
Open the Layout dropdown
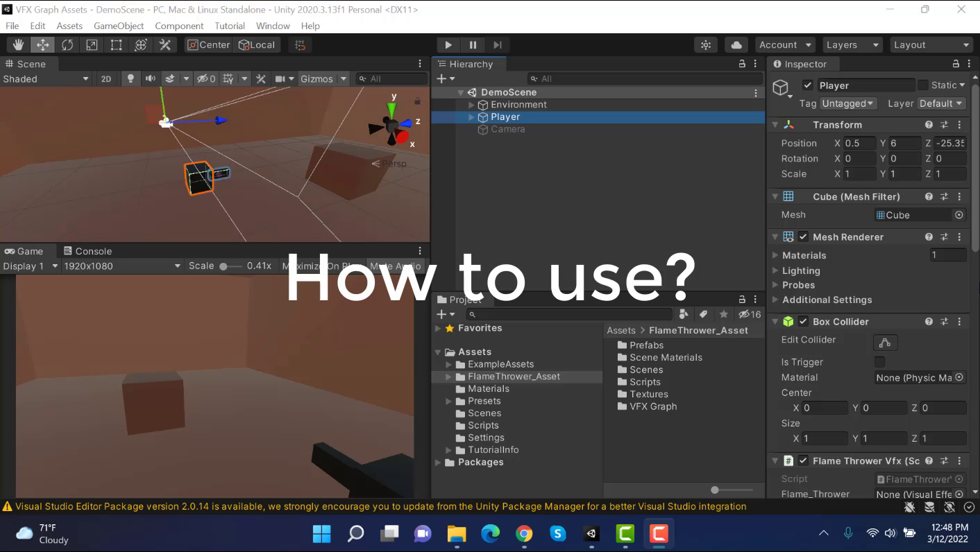click(931, 45)
